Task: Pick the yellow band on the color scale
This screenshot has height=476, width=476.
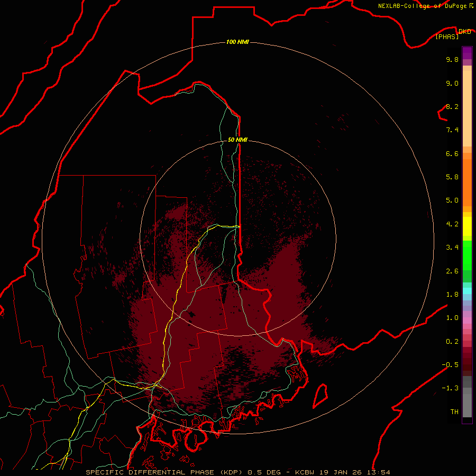Action: 467,226
